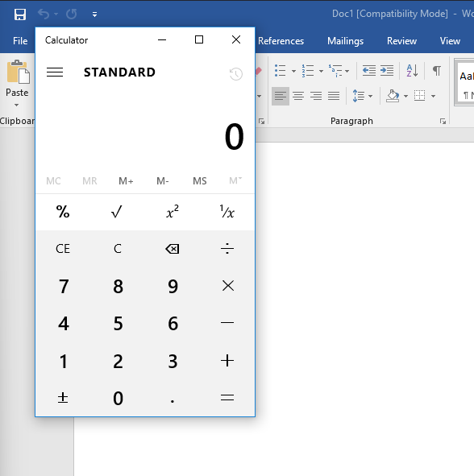474x476 pixels.
Task: Click the Borders icon
Action: [x=420, y=96]
